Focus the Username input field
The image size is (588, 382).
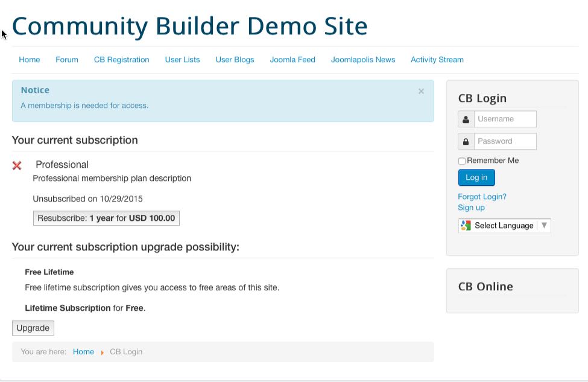point(505,119)
